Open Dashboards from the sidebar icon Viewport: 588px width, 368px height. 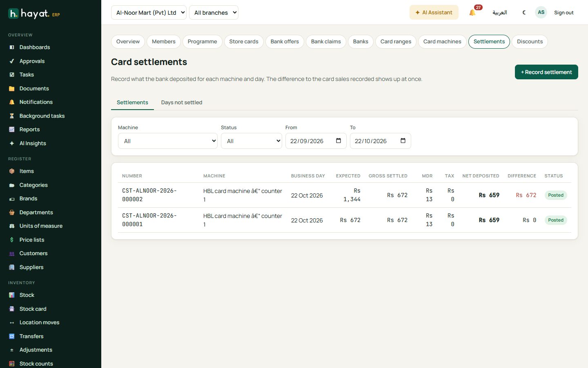[x=12, y=47]
